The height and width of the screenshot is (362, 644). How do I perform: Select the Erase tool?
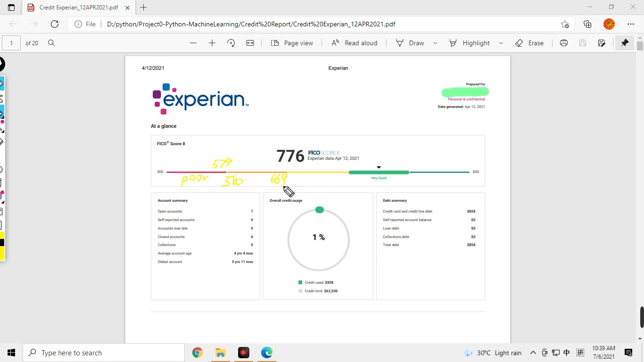click(529, 43)
